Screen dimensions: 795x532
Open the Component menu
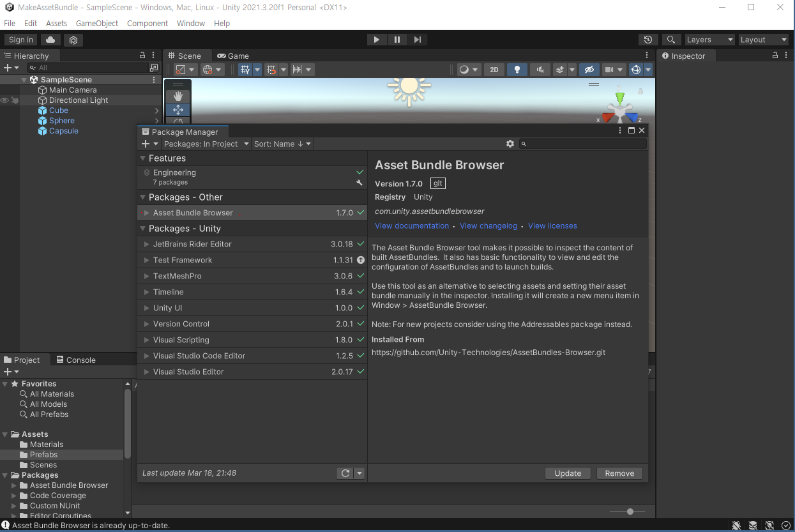148,23
